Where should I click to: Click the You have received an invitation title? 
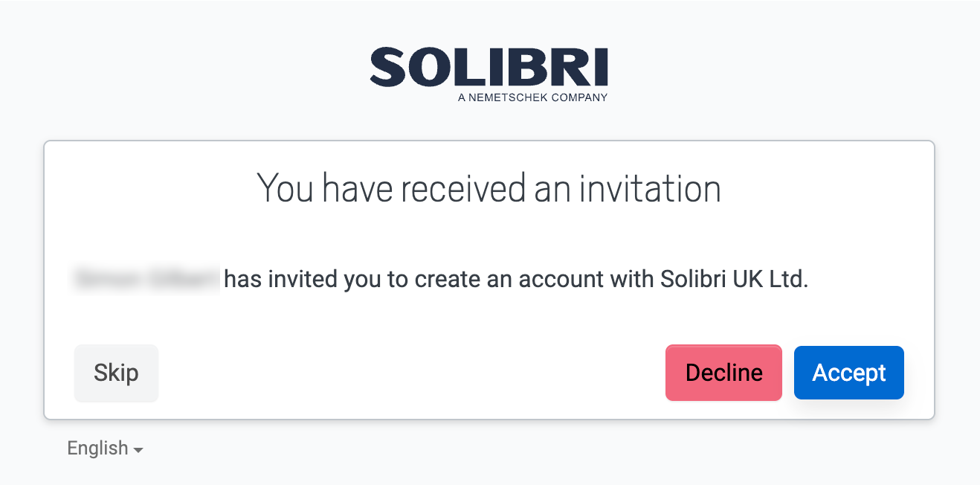pos(489,188)
